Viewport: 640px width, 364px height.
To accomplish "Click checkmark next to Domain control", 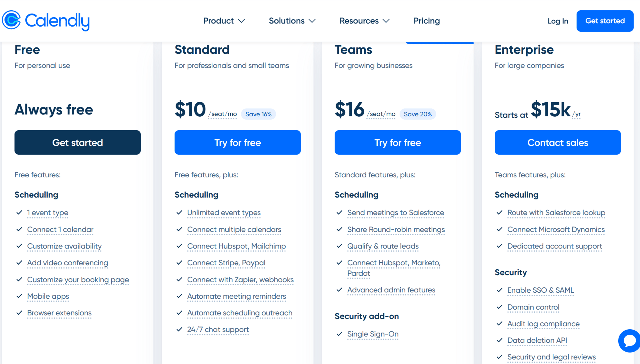I will (x=499, y=307).
